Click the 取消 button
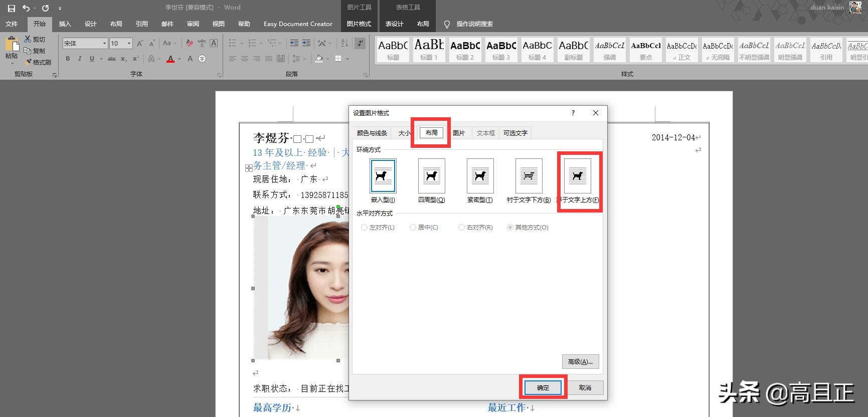This screenshot has width=868, height=417. [x=585, y=387]
